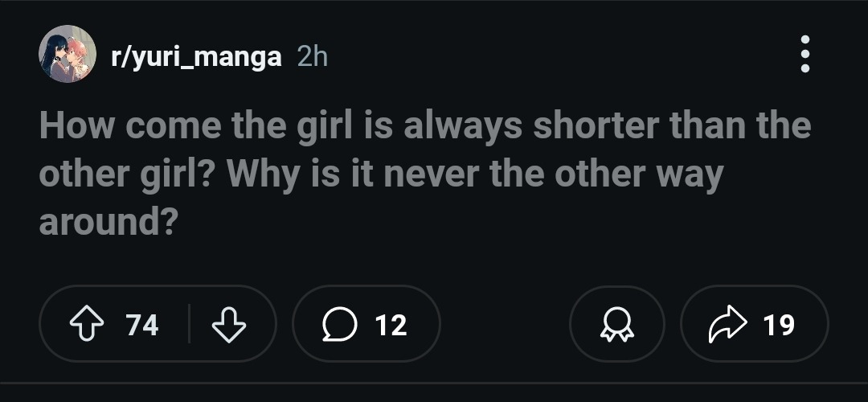This screenshot has width=868, height=402.
Task: Click the comment count number 12
Action: [391, 325]
